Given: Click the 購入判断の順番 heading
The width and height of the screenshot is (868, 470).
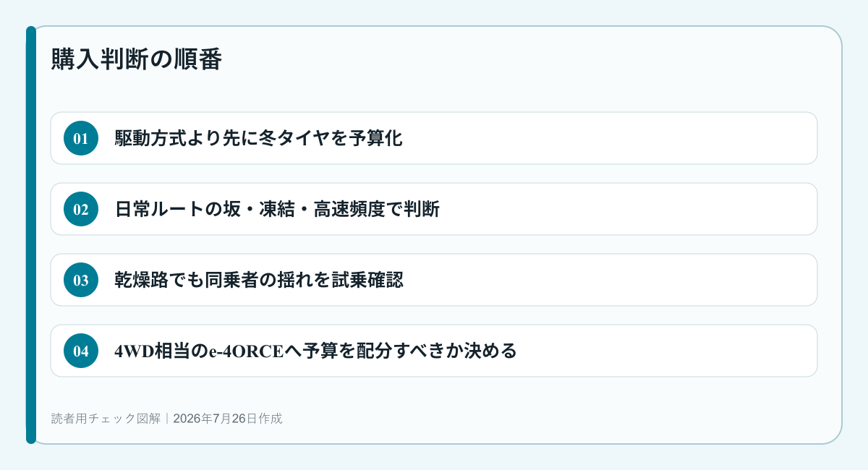Looking at the screenshot, I should [x=136, y=59].
